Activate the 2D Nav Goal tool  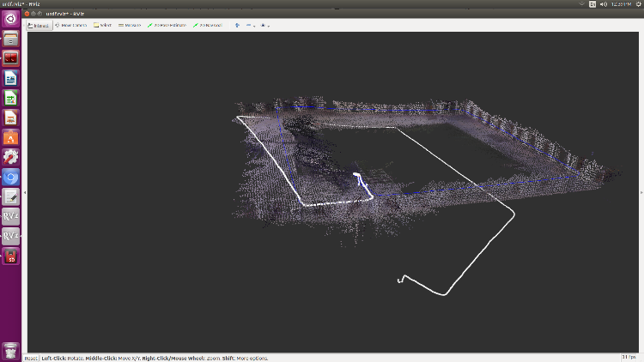point(207,26)
